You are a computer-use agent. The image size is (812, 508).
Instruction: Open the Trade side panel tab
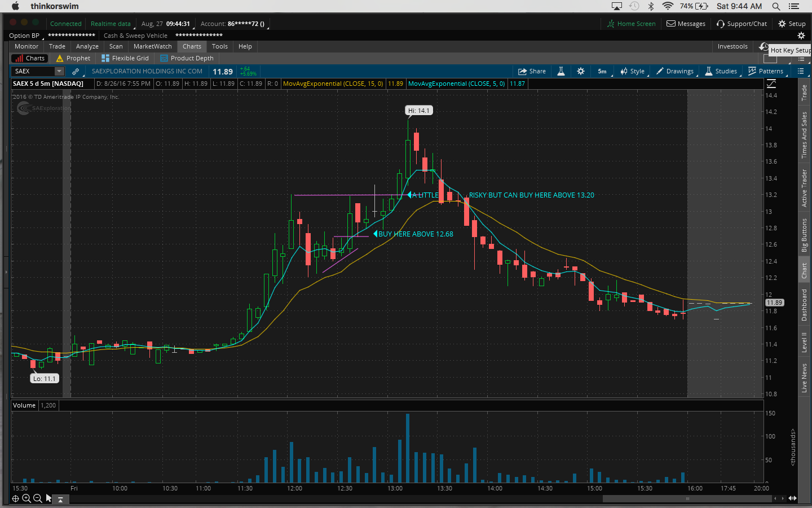(805, 92)
